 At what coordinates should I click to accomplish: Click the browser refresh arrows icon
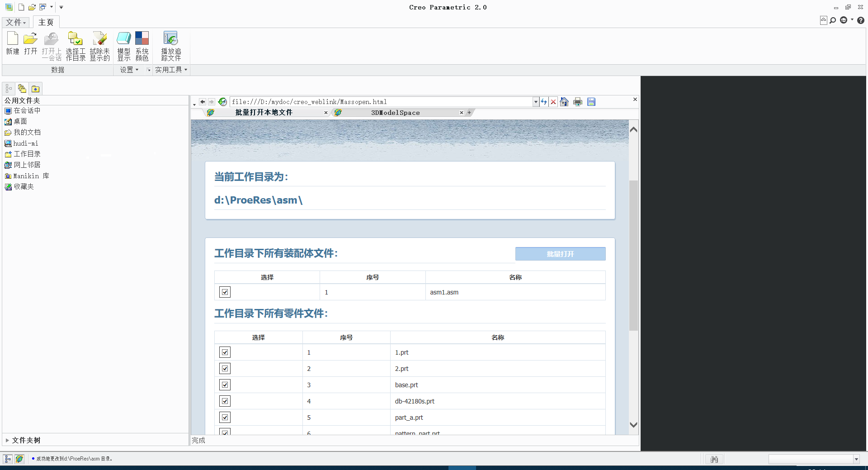pos(544,102)
